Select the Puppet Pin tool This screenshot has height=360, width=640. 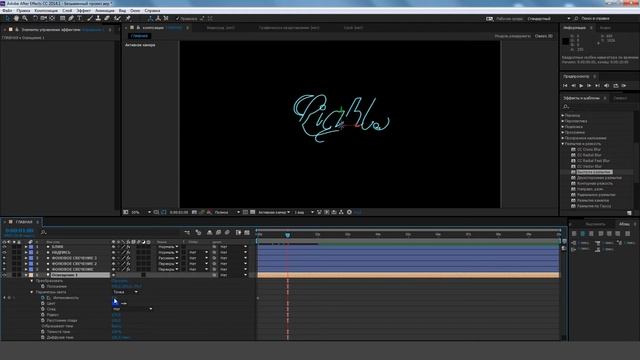click(x=128, y=18)
